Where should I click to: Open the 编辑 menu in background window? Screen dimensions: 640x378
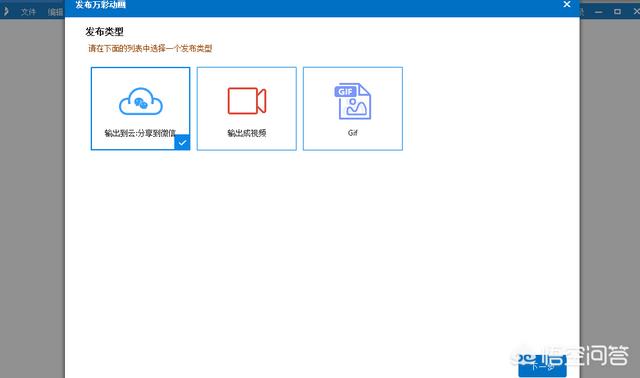pos(56,12)
